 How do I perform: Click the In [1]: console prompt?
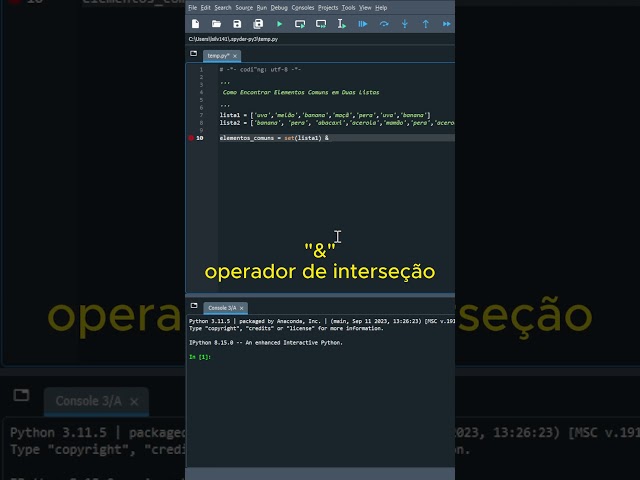coord(200,357)
